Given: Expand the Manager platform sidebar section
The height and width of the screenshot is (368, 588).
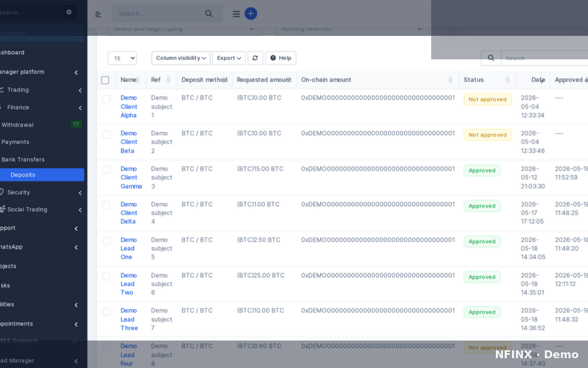Looking at the screenshot, I should (x=76, y=73).
